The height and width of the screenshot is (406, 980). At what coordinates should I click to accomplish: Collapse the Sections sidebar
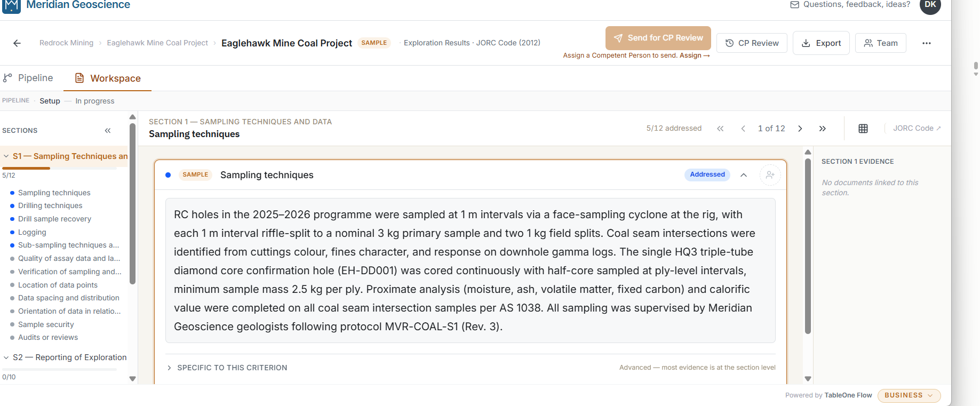tap(108, 131)
